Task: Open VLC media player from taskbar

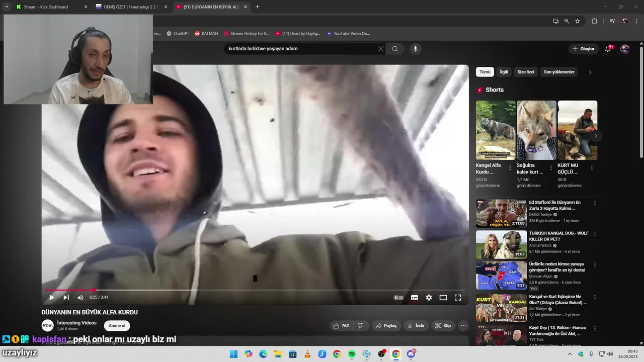Action: (x=307, y=354)
